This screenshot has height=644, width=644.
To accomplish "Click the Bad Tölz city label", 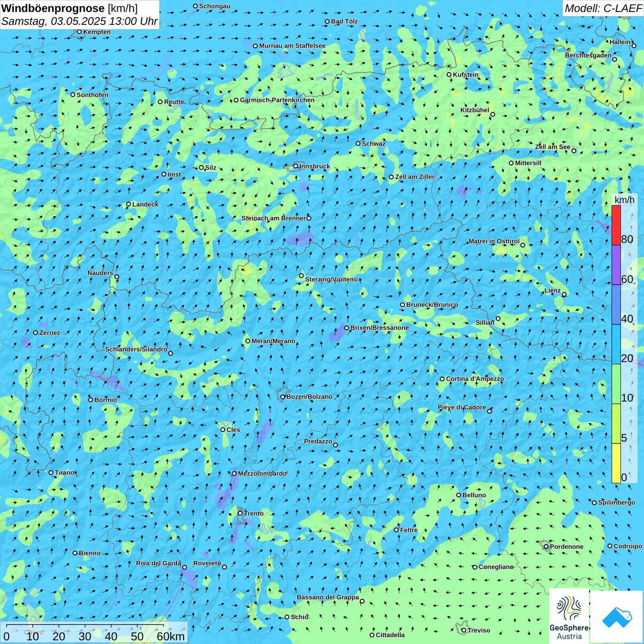I will pos(344,21).
